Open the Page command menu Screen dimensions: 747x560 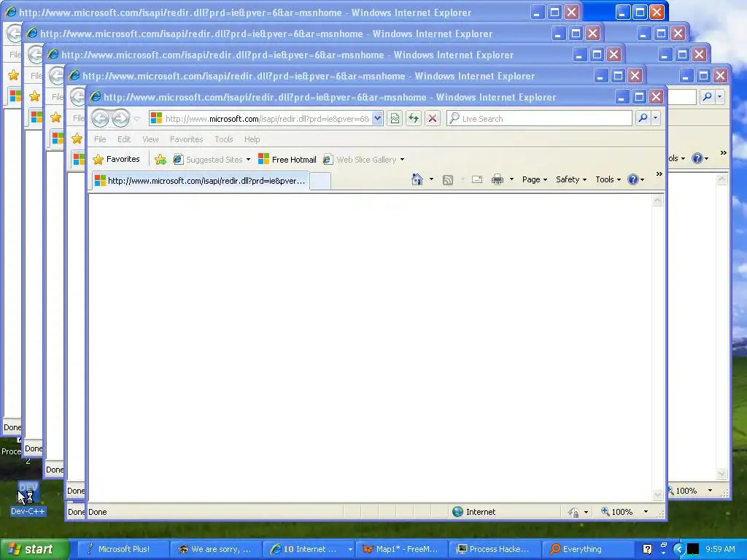535,179
